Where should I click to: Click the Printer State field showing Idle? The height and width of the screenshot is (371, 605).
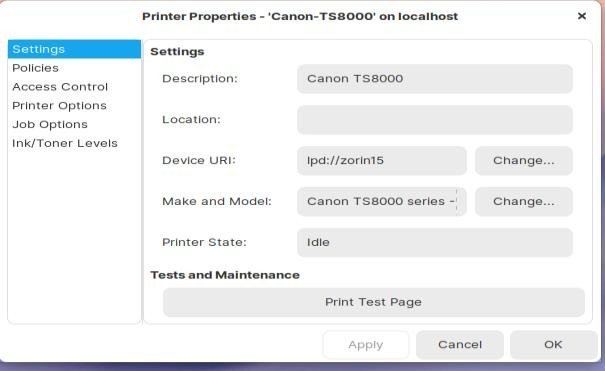point(435,242)
